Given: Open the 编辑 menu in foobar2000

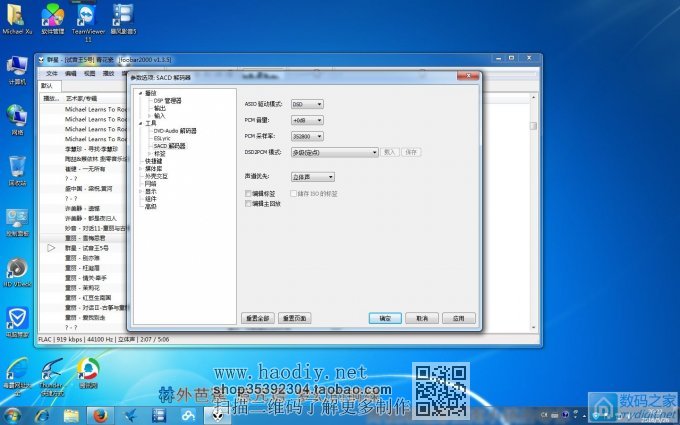Looking at the screenshot, I should 70,73.
